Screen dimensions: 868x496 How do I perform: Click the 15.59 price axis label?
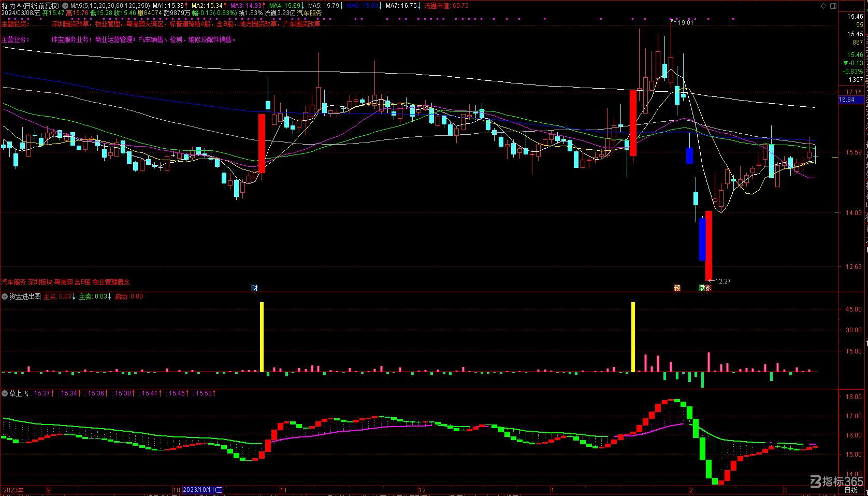coord(854,152)
